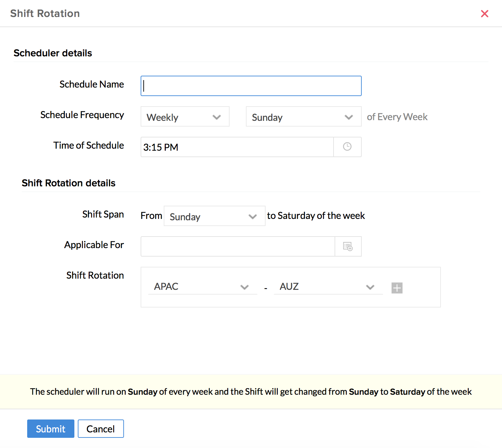
Task: Open the Sunday day-of-week frequency dropdown
Action: [x=303, y=117]
